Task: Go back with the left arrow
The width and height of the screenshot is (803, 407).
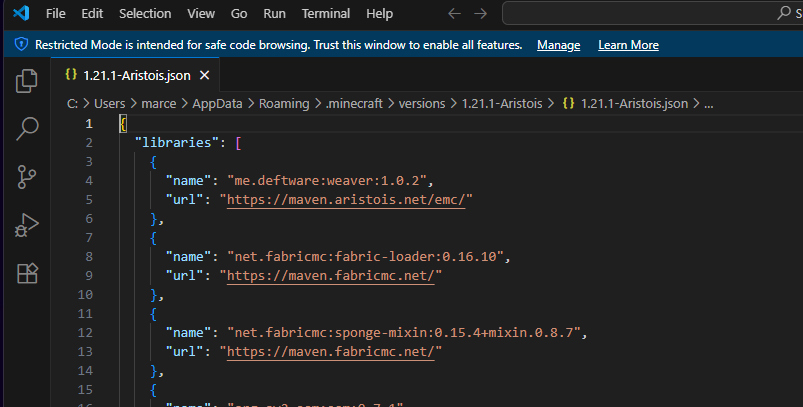Action: (454, 13)
